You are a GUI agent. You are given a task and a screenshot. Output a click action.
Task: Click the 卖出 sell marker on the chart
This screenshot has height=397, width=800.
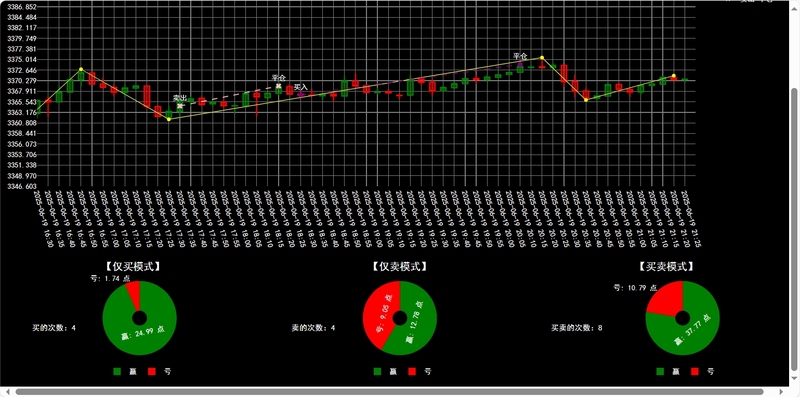pos(180,106)
